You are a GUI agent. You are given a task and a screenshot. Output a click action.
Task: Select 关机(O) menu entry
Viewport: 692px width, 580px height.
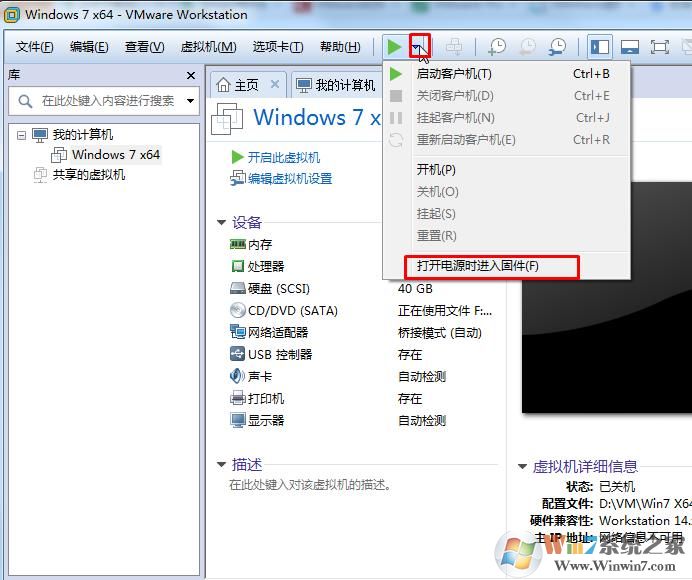pos(507,192)
